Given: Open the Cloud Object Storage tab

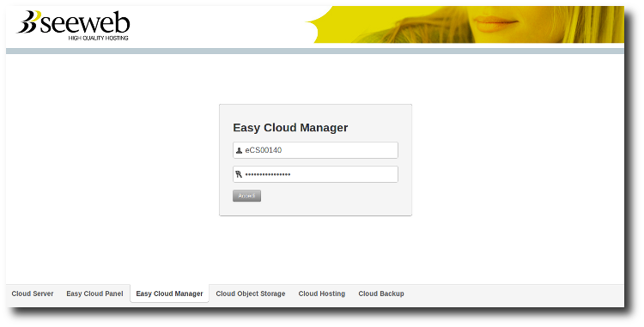Looking at the screenshot, I should coord(251,294).
